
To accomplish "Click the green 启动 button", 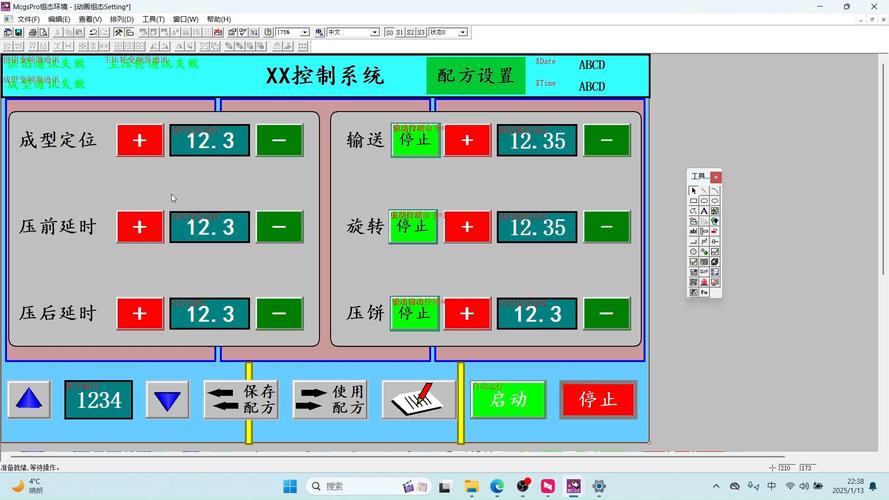I will pos(509,400).
